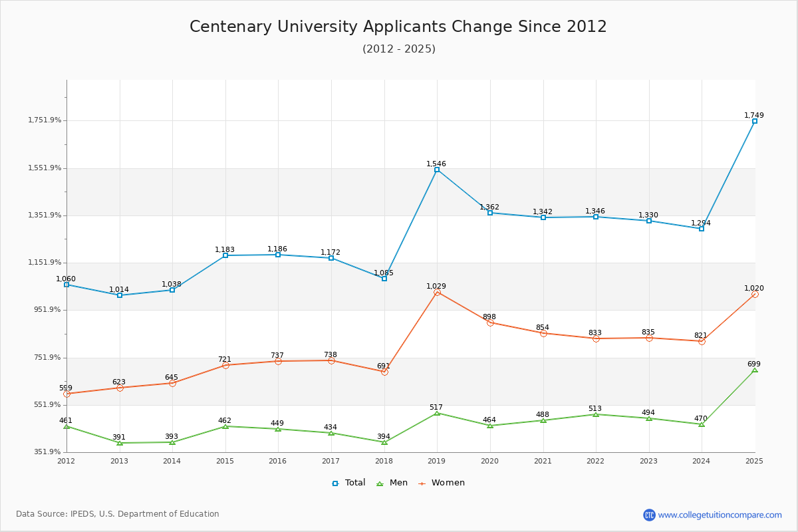The height and width of the screenshot is (532, 798).
Task: Select Men data point 488 for 2021
Action: click(543, 420)
